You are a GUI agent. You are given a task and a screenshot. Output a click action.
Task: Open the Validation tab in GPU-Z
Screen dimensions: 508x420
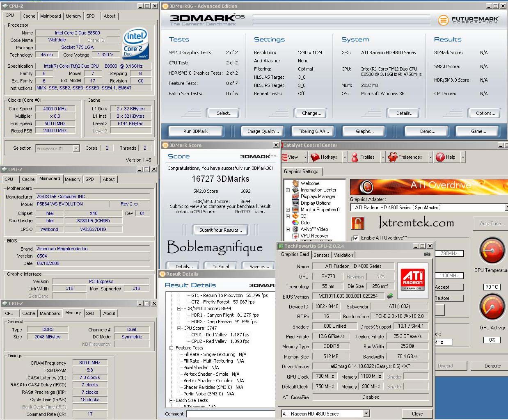pos(343,255)
